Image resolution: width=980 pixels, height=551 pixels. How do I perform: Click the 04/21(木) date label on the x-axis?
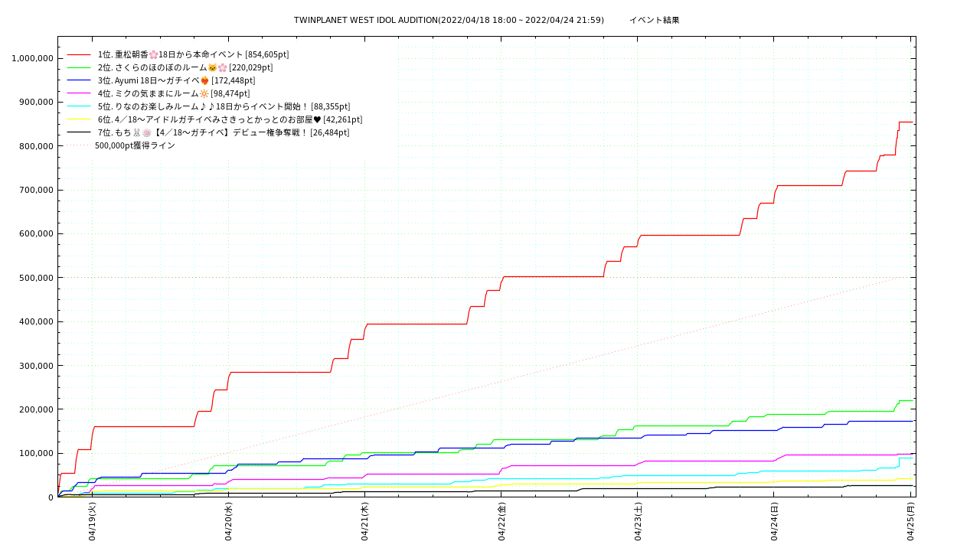coord(365,522)
